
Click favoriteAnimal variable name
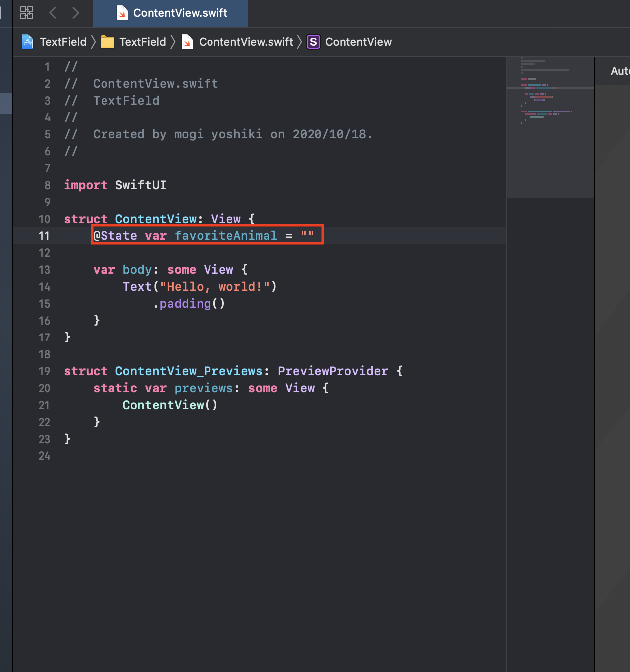coord(226,236)
